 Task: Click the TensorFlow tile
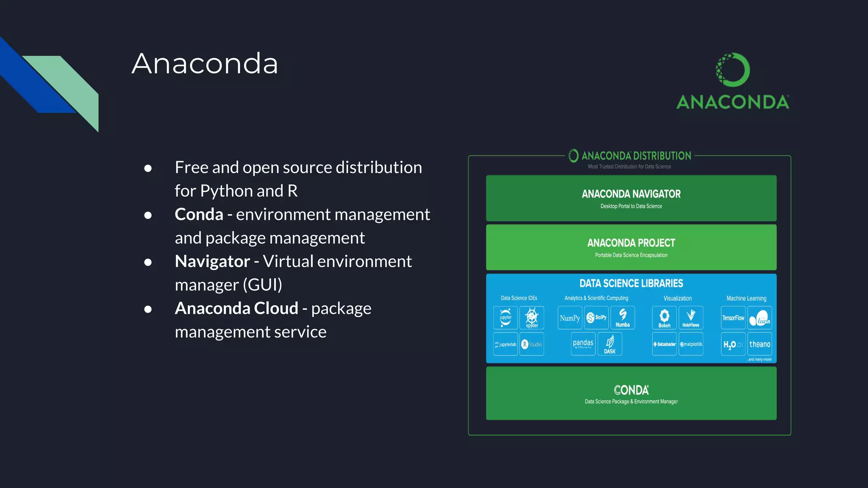click(733, 318)
